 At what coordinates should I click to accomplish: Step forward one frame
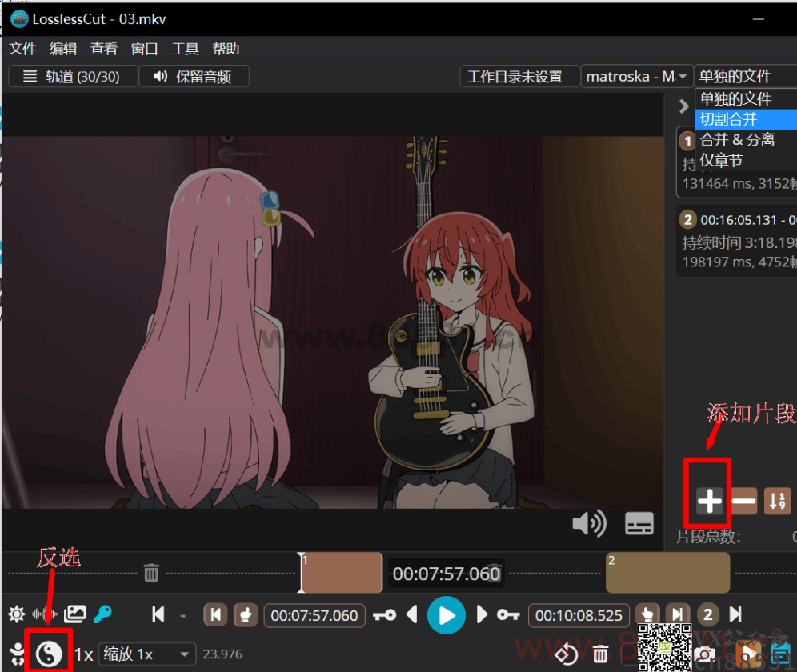click(x=482, y=614)
